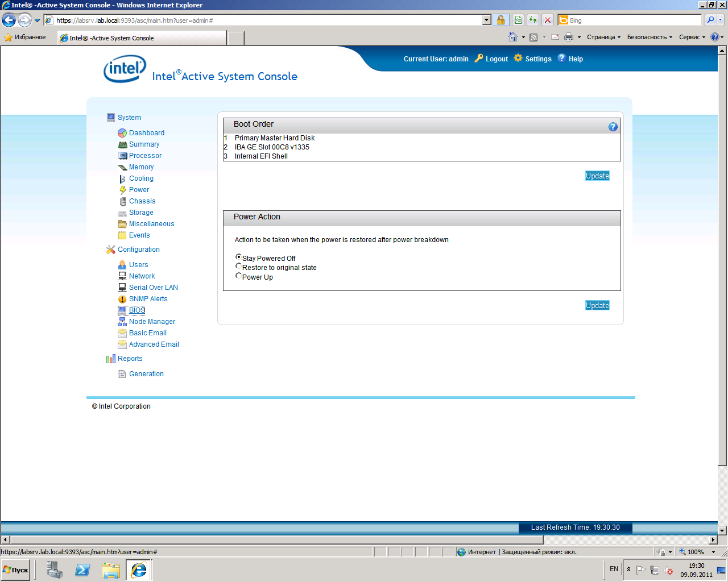Select the Stay Powered Off option
728x582 pixels.
point(238,257)
